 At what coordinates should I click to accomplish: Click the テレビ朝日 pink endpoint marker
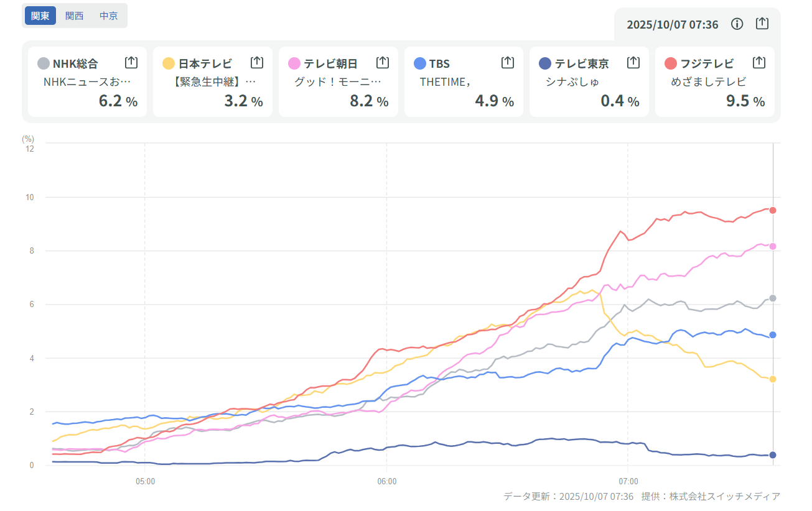point(773,246)
